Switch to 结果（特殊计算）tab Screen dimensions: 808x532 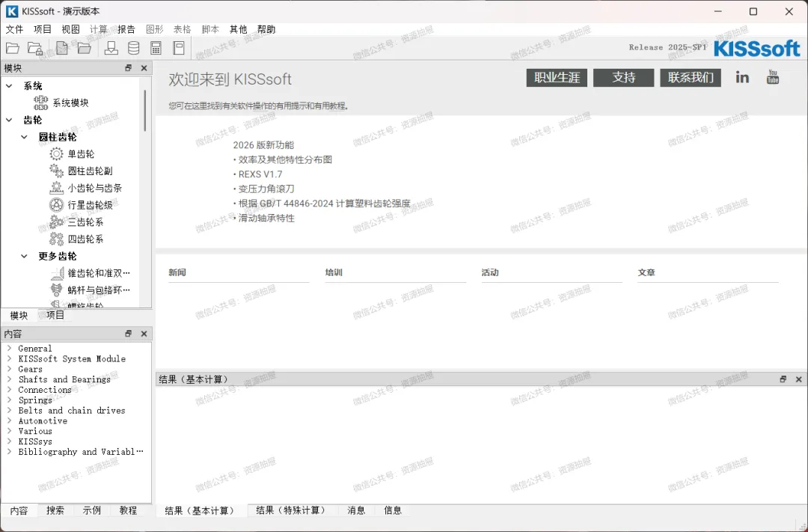click(293, 510)
